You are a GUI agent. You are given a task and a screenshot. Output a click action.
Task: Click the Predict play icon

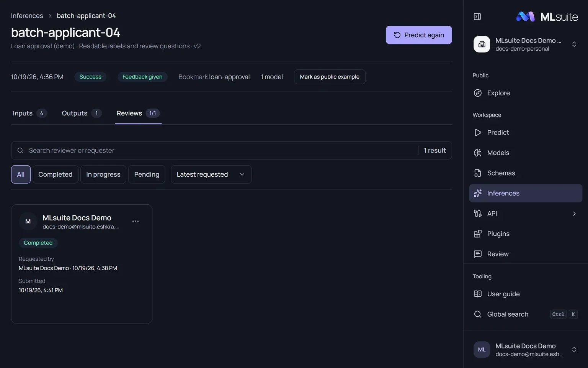pyautogui.click(x=477, y=132)
